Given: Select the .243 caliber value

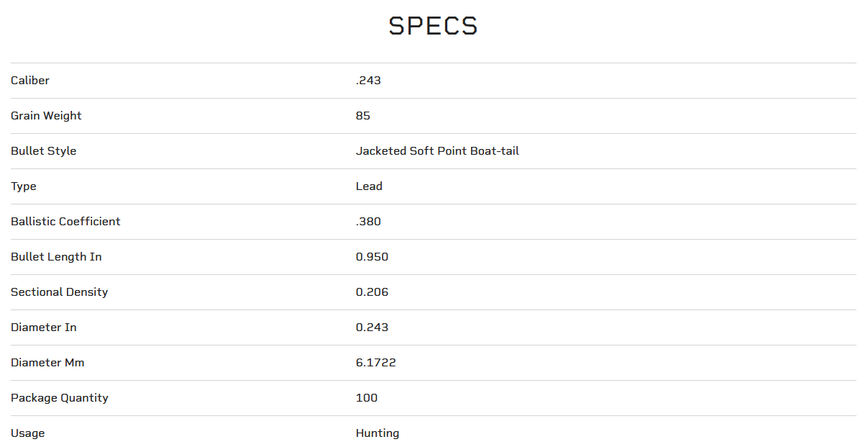Looking at the screenshot, I should pyautogui.click(x=368, y=81).
